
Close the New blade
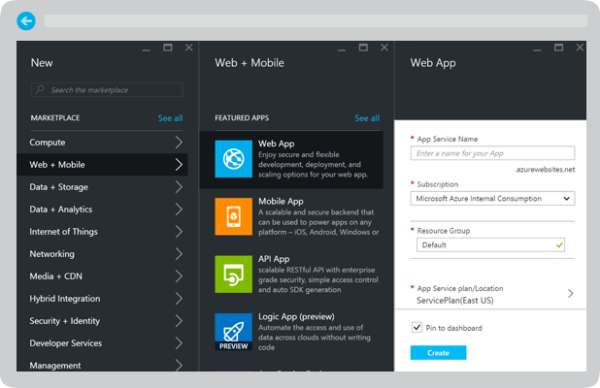click(x=189, y=47)
